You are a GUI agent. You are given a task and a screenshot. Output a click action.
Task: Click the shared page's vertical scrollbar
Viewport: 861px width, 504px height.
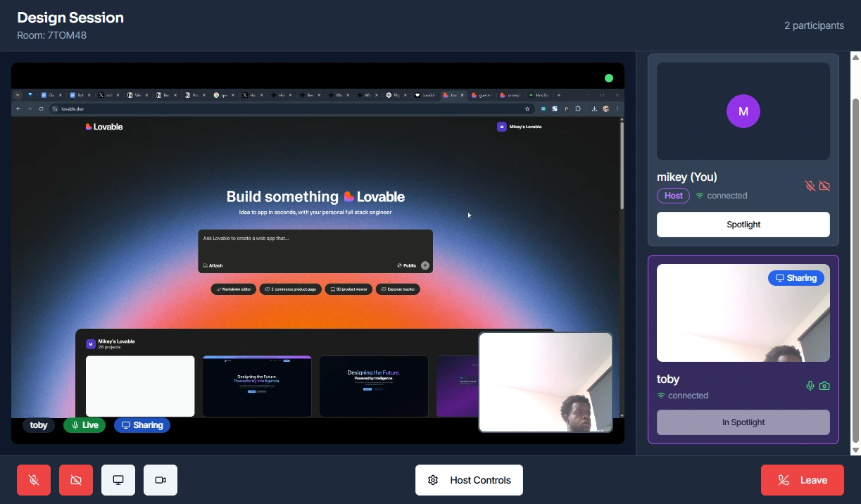tap(622, 165)
